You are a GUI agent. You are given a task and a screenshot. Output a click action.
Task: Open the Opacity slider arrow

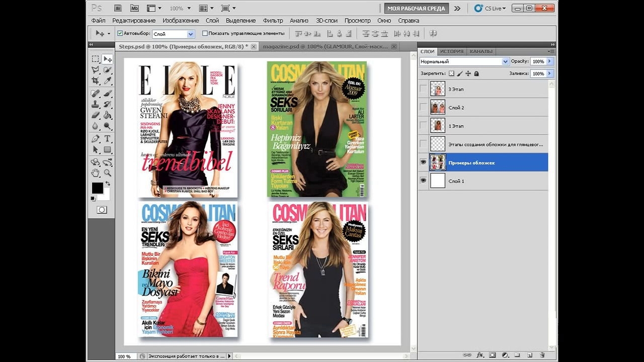(x=550, y=61)
